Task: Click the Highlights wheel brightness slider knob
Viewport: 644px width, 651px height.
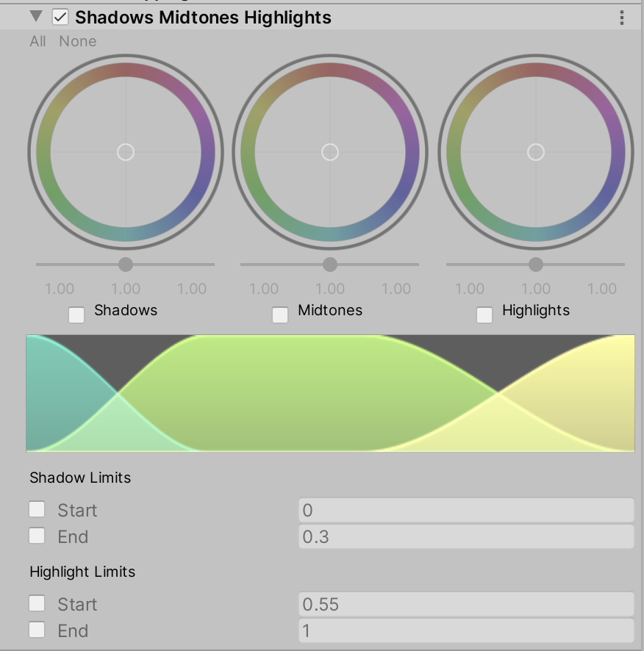Action: pos(536,265)
